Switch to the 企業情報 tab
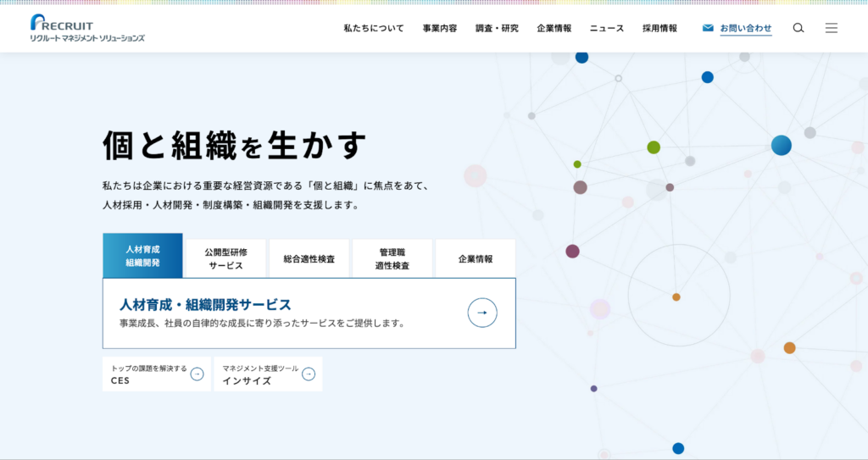The image size is (868, 460). pos(475,258)
